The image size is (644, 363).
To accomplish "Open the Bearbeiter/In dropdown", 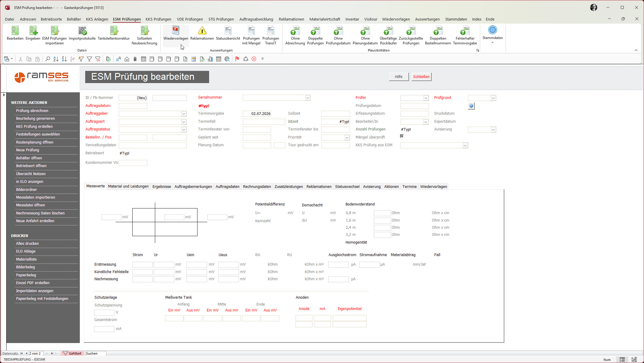I will (426, 122).
